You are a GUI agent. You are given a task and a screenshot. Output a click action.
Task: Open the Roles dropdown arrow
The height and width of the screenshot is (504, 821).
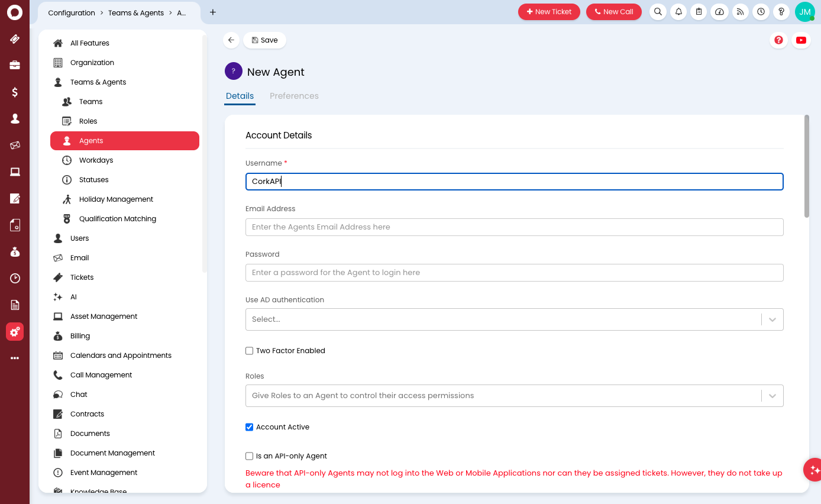[772, 396]
